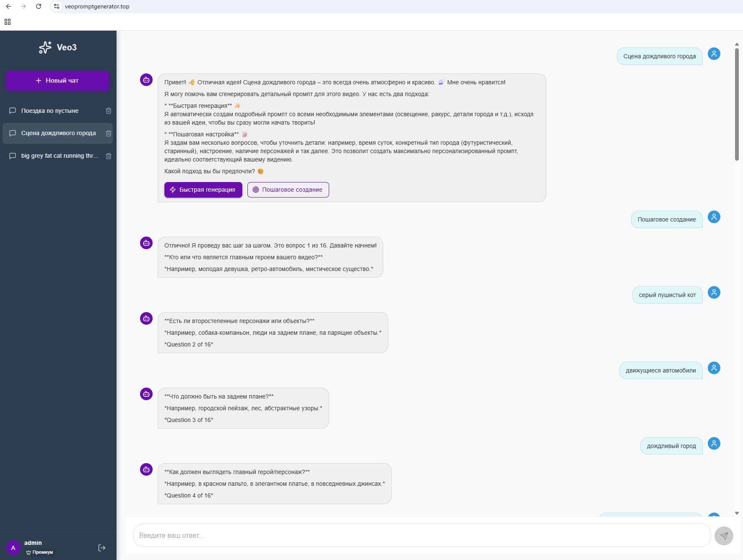Click the browser refresh icon

pos(39,6)
